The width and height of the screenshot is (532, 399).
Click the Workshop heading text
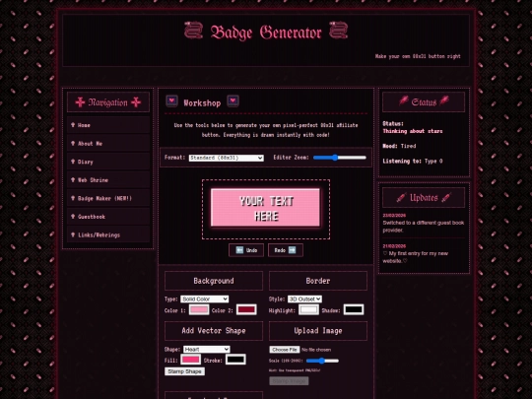202,103
